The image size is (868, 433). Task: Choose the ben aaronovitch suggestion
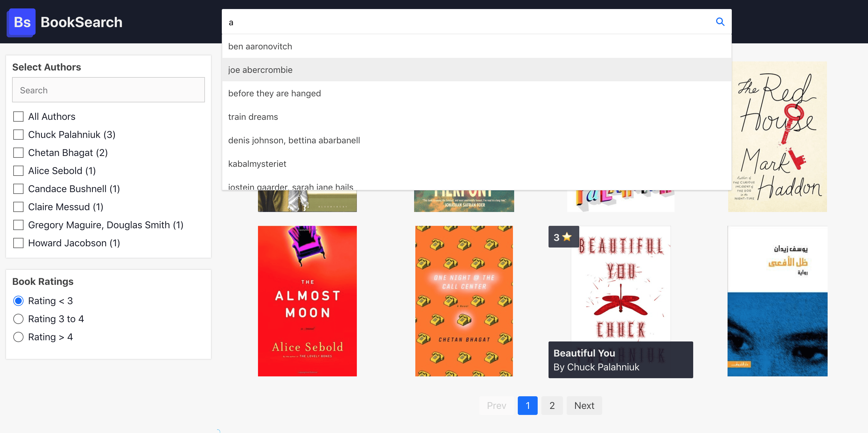260,46
